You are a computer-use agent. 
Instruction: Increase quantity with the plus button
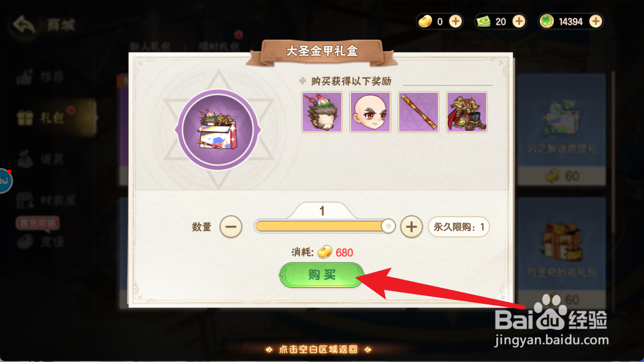pos(411,227)
